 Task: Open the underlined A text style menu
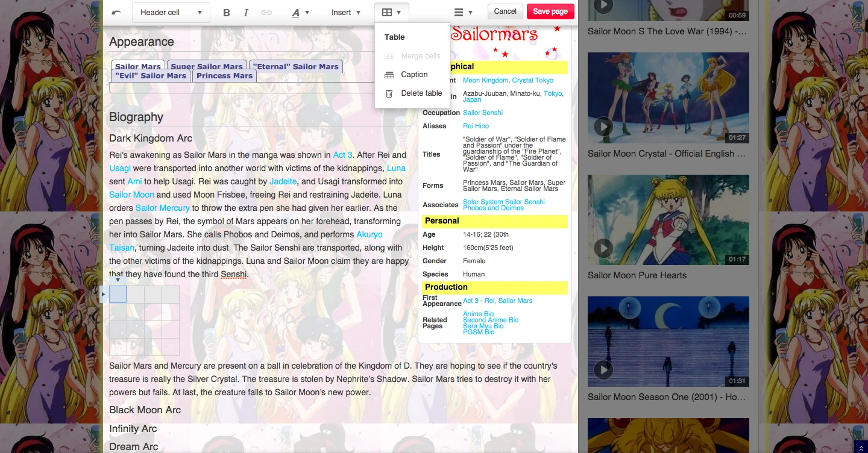(x=300, y=13)
